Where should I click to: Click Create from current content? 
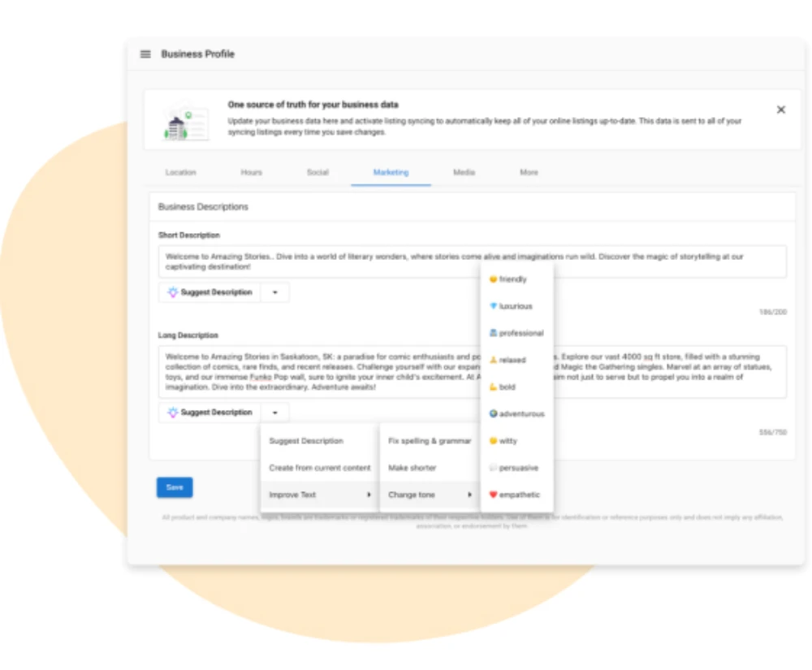(x=319, y=468)
